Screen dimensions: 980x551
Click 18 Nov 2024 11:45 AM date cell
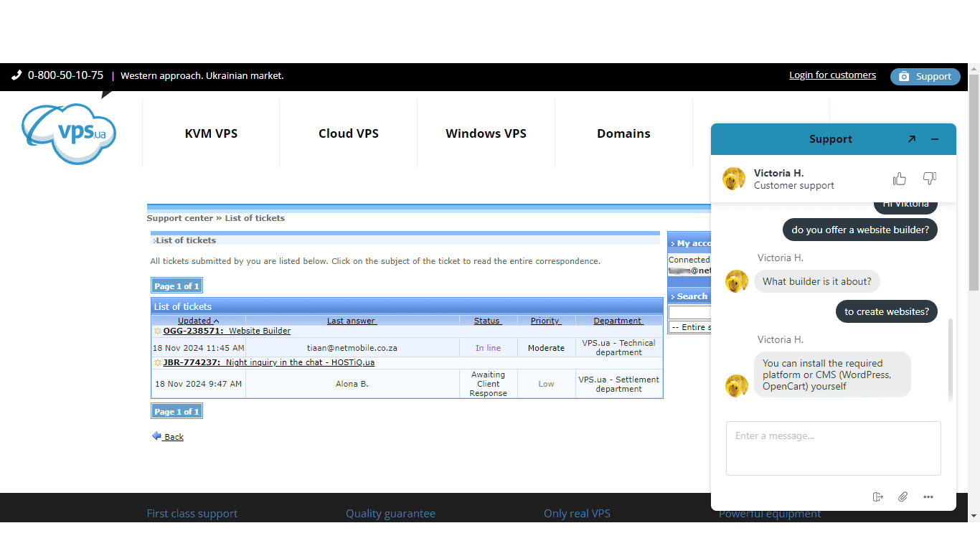(199, 348)
